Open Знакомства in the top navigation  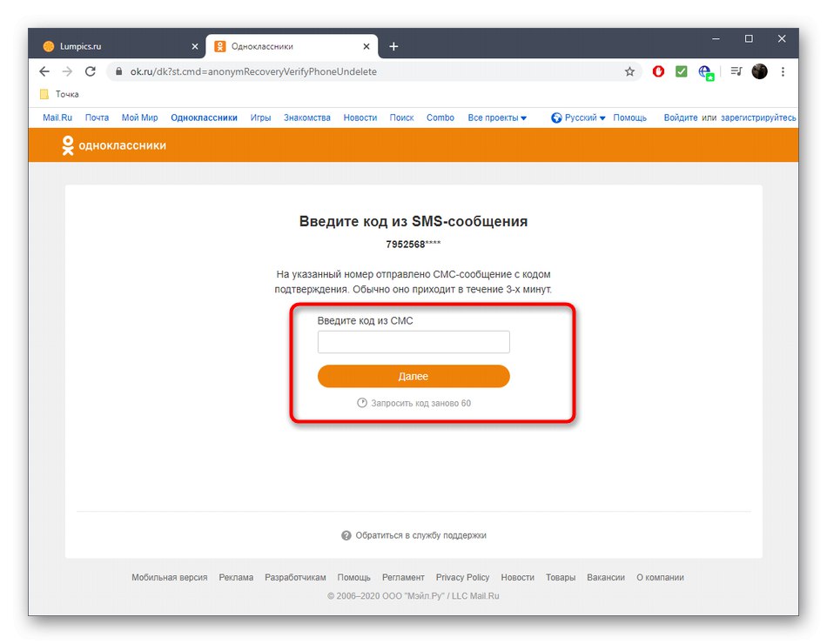[x=307, y=117]
